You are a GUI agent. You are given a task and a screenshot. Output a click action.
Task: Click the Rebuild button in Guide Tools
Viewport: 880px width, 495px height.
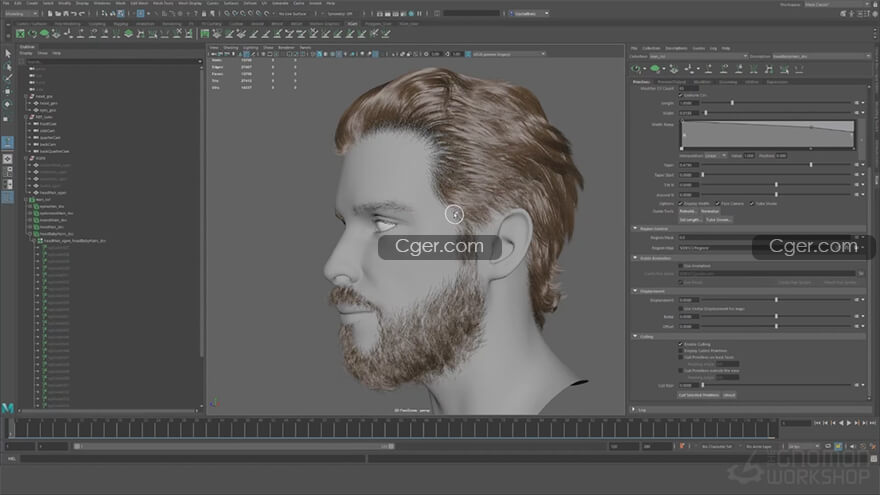coord(688,211)
